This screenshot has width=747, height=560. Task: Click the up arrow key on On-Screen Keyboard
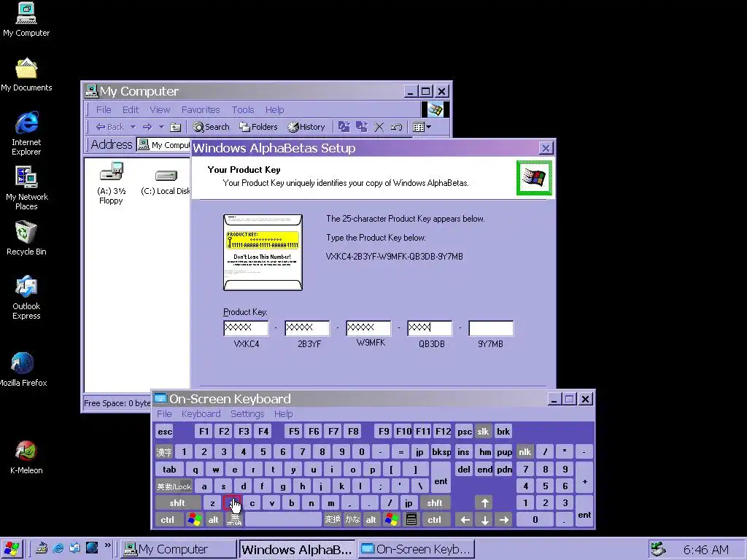[x=484, y=503]
